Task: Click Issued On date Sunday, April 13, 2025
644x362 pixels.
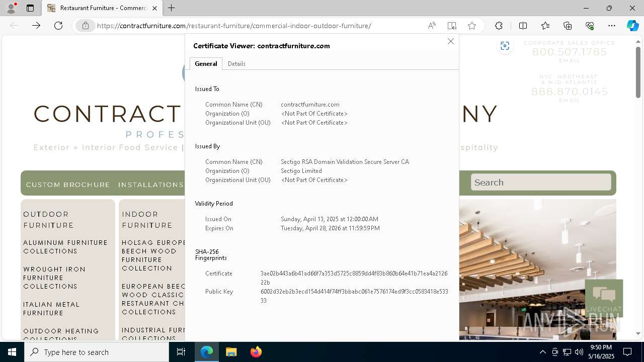Action: tap(330, 219)
